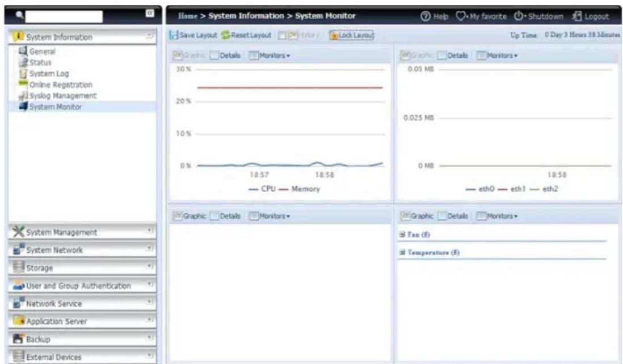
Task: Click the Memory legend entry
Action: pyautogui.click(x=299, y=189)
